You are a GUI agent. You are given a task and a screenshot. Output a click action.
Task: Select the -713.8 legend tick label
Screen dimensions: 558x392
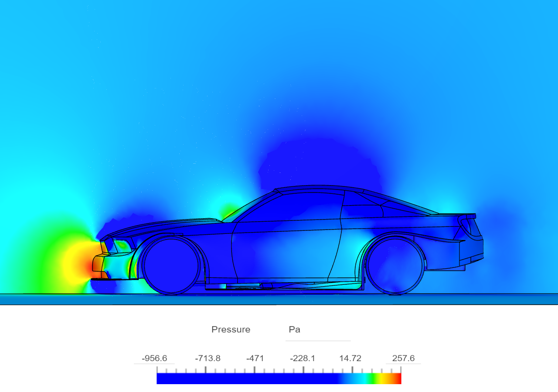pyautogui.click(x=208, y=358)
